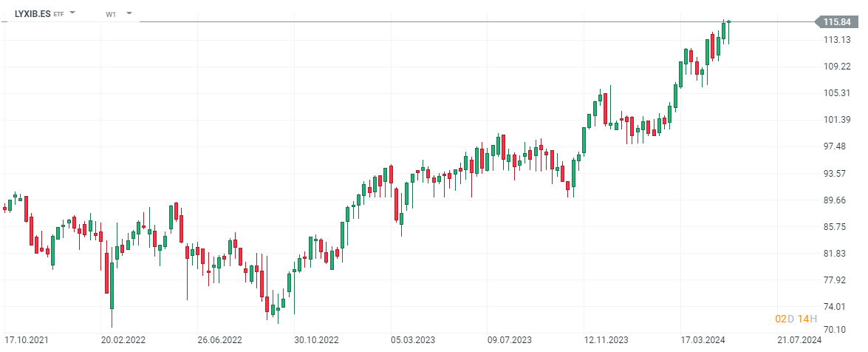Screen dimensions: 868x352
Task: Select the W1 interval label
Action: pos(111,14)
